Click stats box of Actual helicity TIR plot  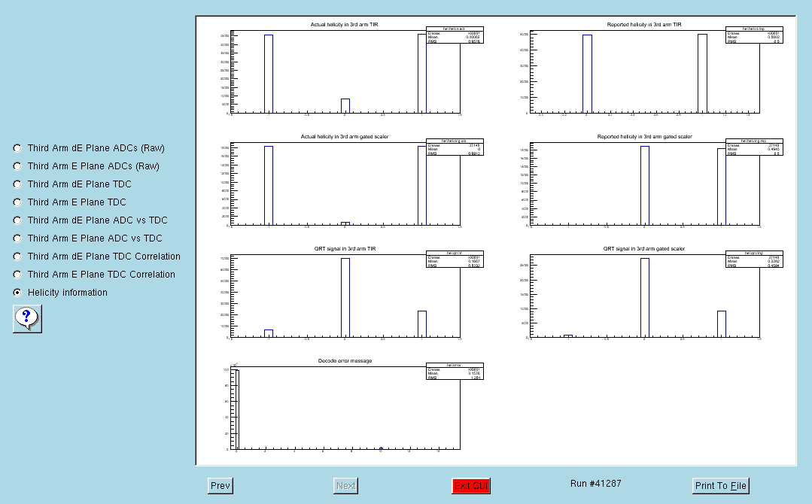tap(455, 35)
